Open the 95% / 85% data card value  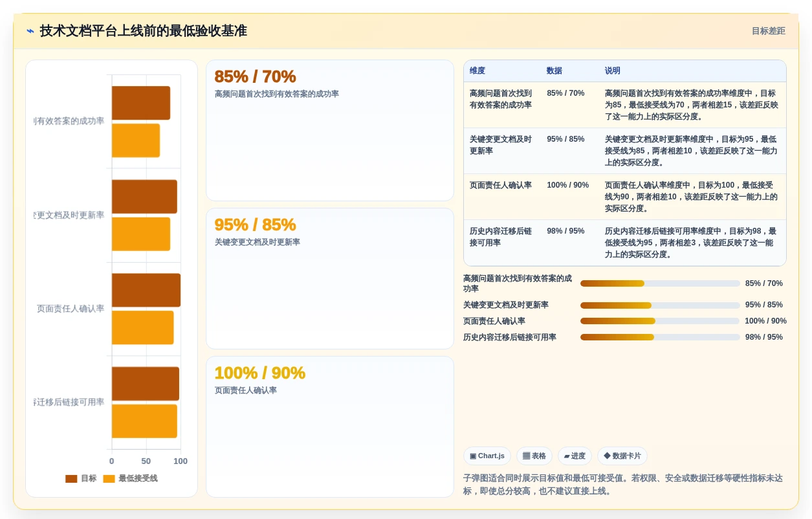255,225
